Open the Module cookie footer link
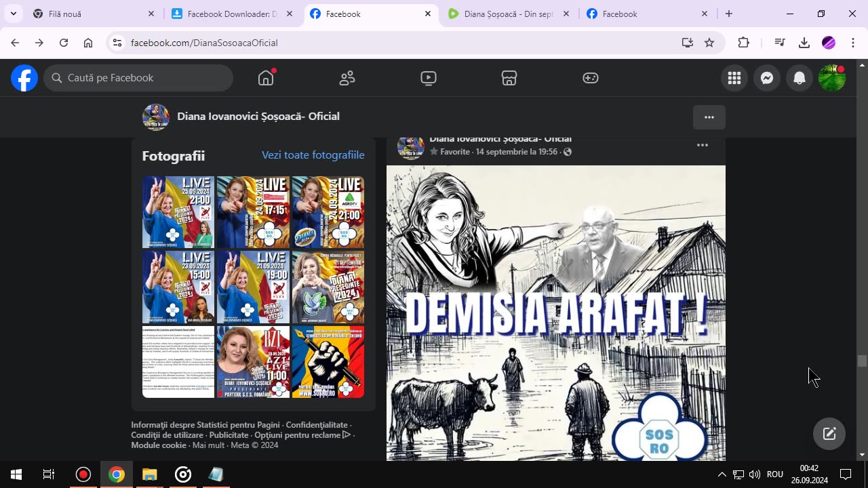The width and height of the screenshot is (868, 488). pyautogui.click(x=159, y=445)
